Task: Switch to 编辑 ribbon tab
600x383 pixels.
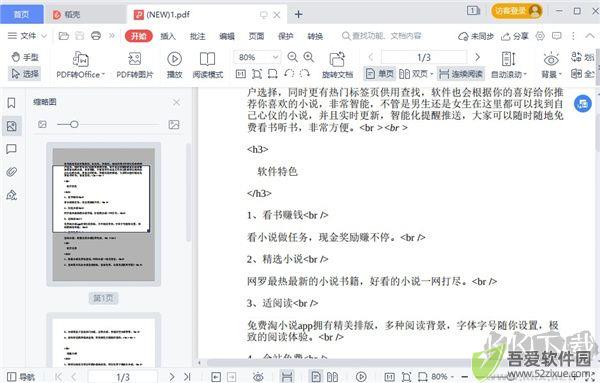Action: click(227, 36)
